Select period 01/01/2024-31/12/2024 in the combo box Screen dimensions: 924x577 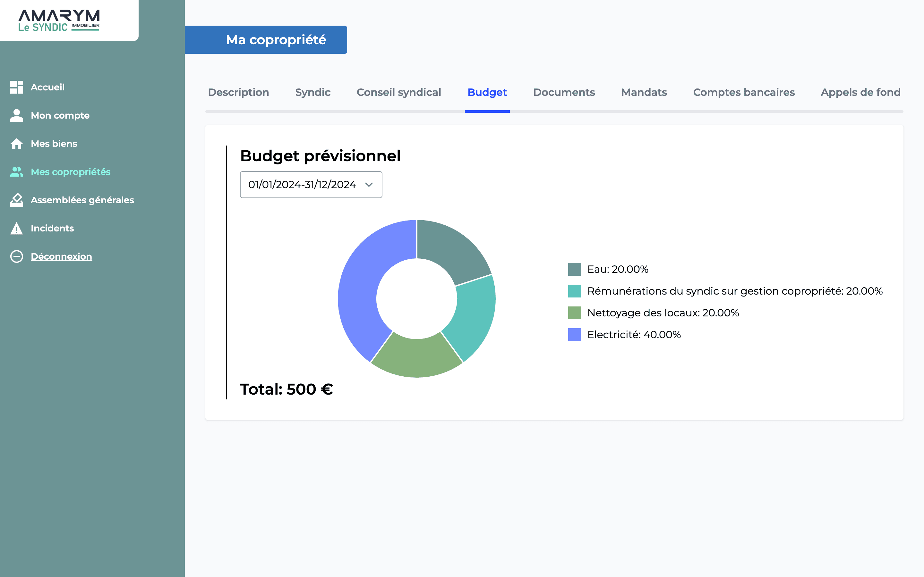pyautogui.click(x=302, y=184)
